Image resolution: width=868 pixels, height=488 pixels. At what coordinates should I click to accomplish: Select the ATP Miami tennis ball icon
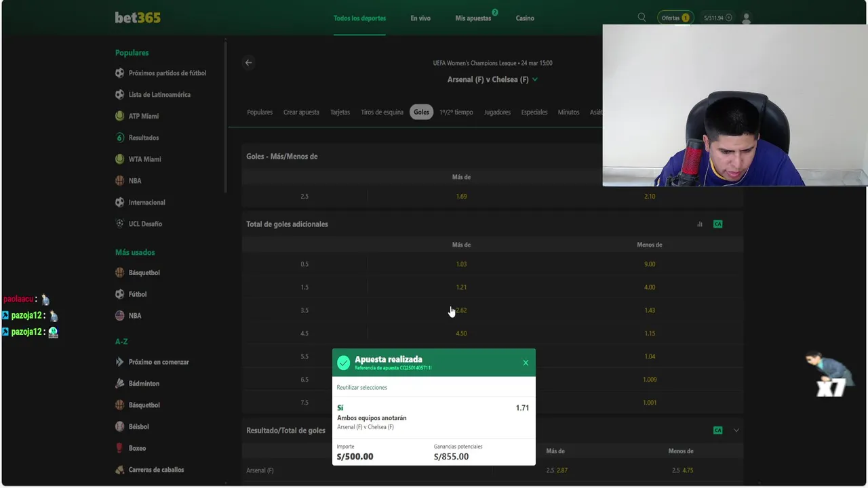pyautogui.click(x=120, y=116)
